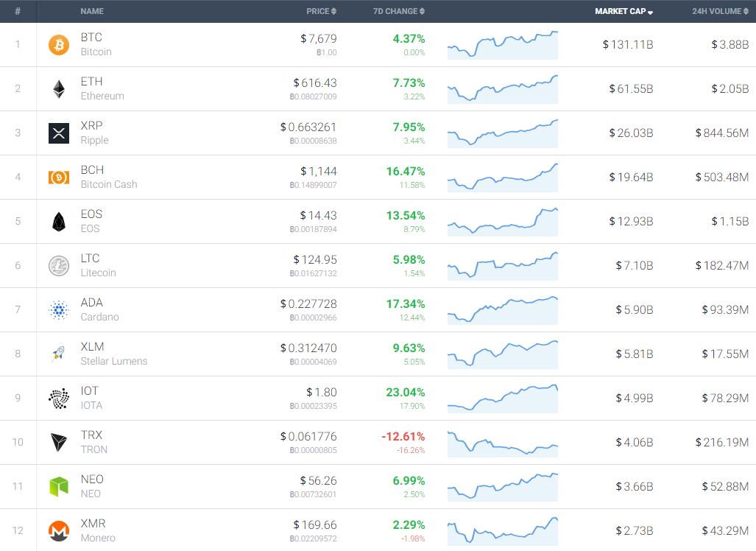Click the Ethereum diamond logo icon

pyautogui.click(x=59, y=89)
